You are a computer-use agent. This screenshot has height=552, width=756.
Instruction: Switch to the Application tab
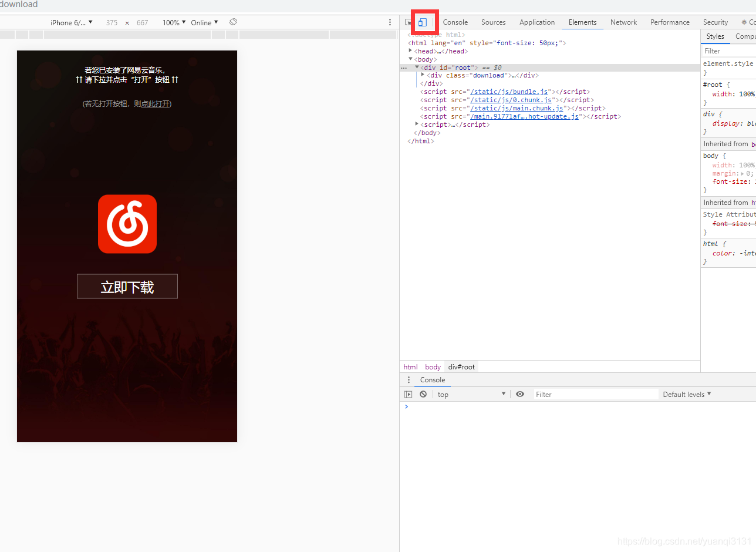[537, 22]
